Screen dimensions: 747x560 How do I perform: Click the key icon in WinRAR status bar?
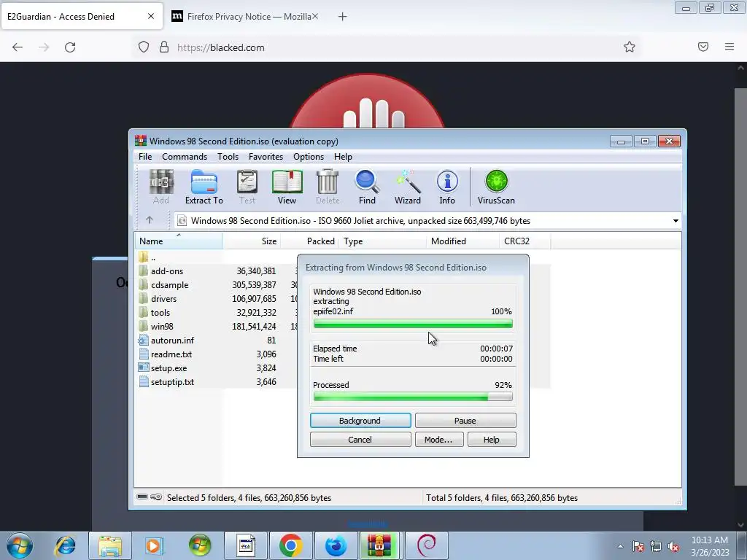[156, 497]
